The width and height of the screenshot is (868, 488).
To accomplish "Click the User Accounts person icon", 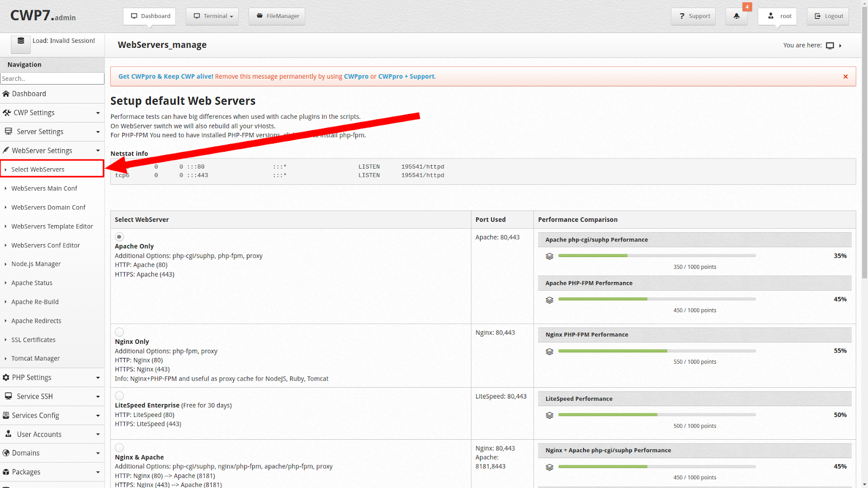I will 8,434.
